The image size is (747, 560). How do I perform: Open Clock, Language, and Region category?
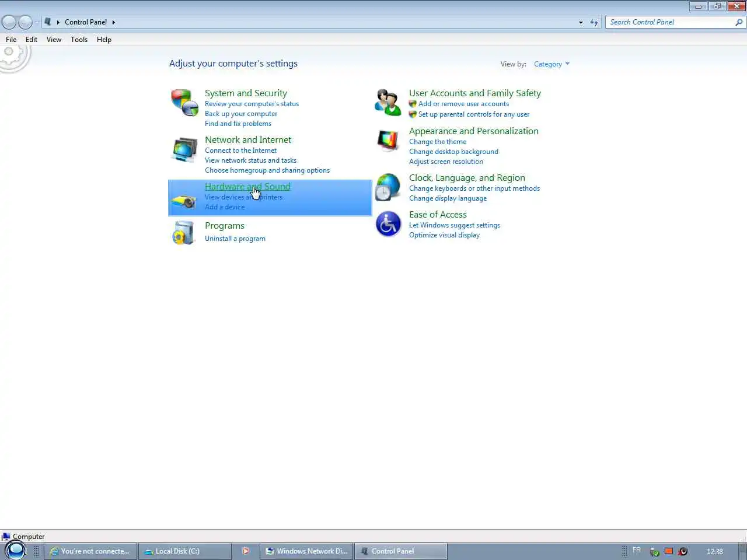[x=467, y=177]
